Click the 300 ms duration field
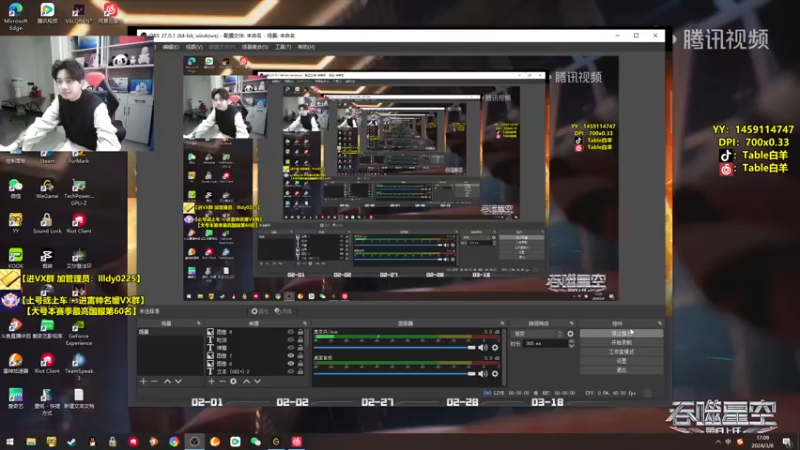This screenshot has height=450, width=800. tap(545, 344)
